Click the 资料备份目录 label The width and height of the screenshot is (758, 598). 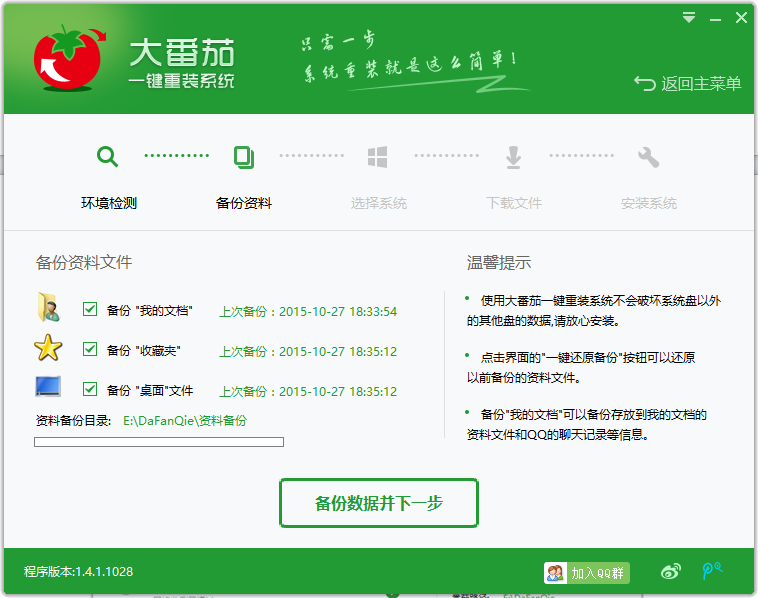click(x=73, y=421)
